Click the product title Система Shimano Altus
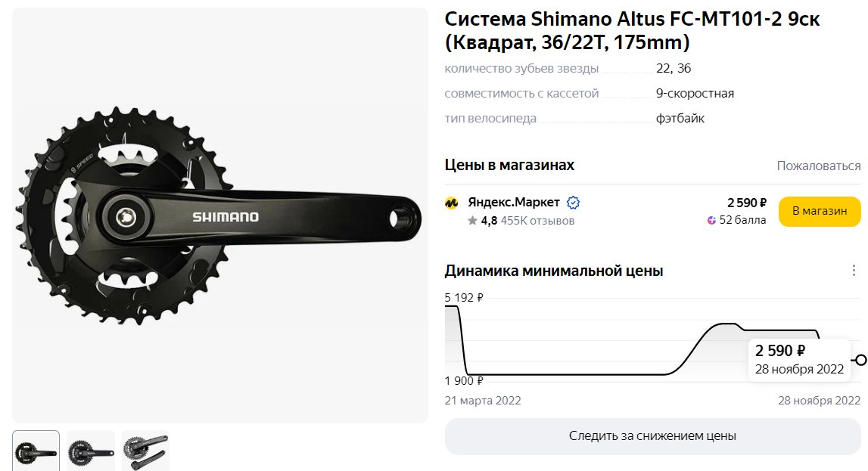The height and width of the screenshot is (471, 868). coord(632,30)
